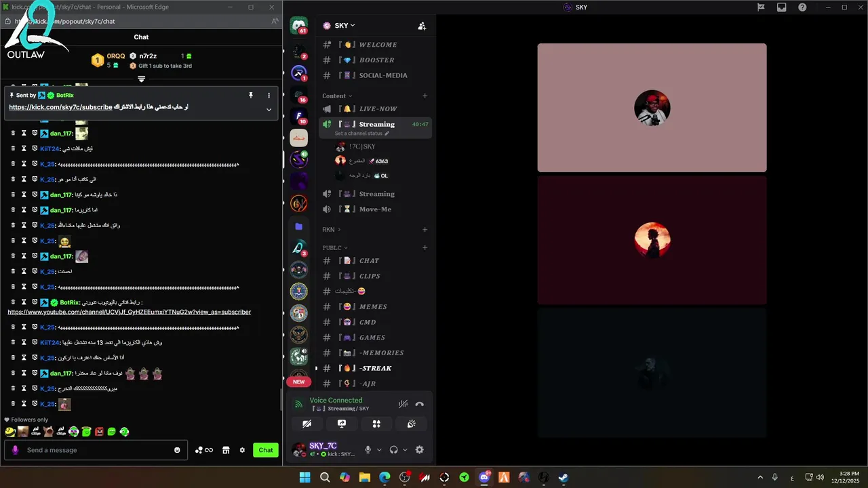
Task: Toggle noise suppression in voice panel
Action: click(x=403, y=404)
